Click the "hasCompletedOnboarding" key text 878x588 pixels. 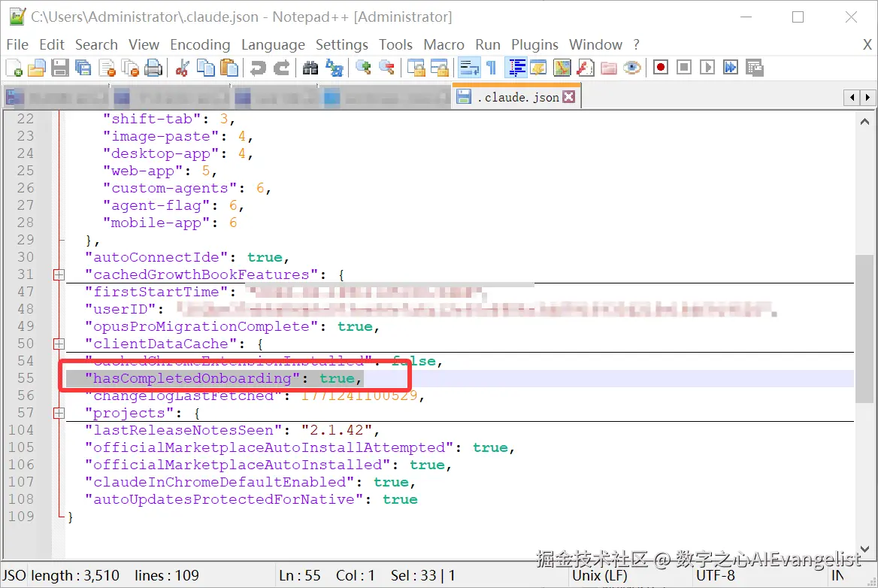coord(192,378)
